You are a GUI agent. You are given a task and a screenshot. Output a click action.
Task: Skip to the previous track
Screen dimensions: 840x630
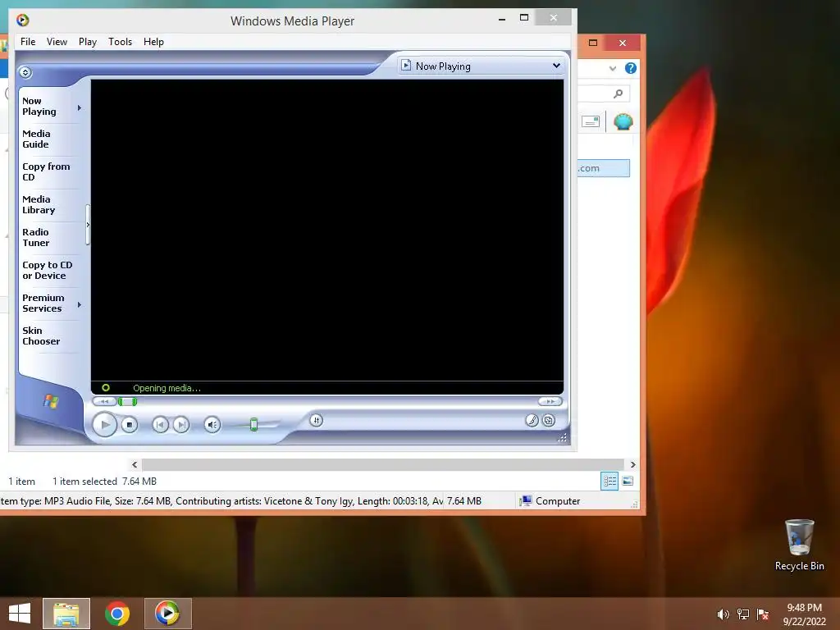(160, 425)
